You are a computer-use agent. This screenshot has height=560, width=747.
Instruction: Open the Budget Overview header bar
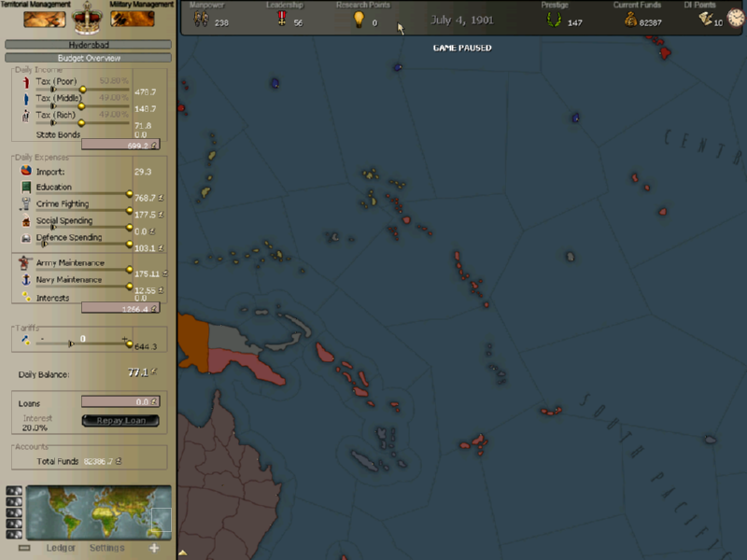tap(88, 58)
